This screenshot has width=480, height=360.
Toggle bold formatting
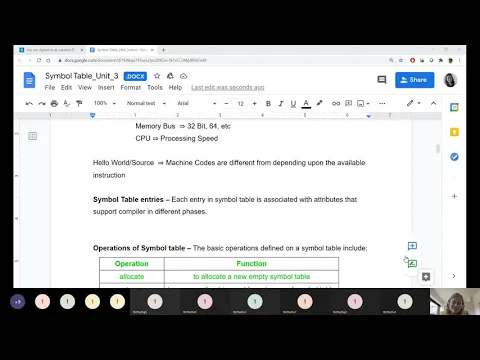[x=268, y=104]
